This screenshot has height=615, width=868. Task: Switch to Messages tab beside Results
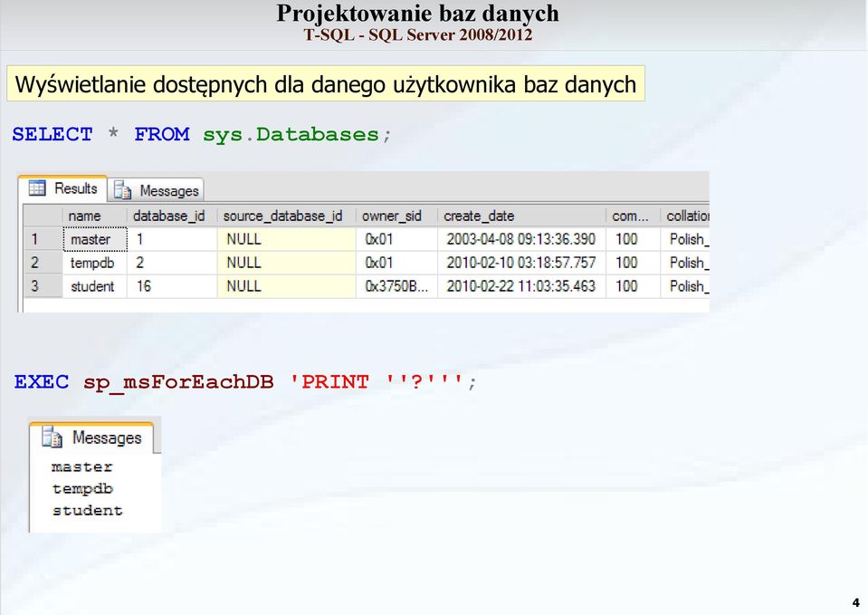(156, 190)
